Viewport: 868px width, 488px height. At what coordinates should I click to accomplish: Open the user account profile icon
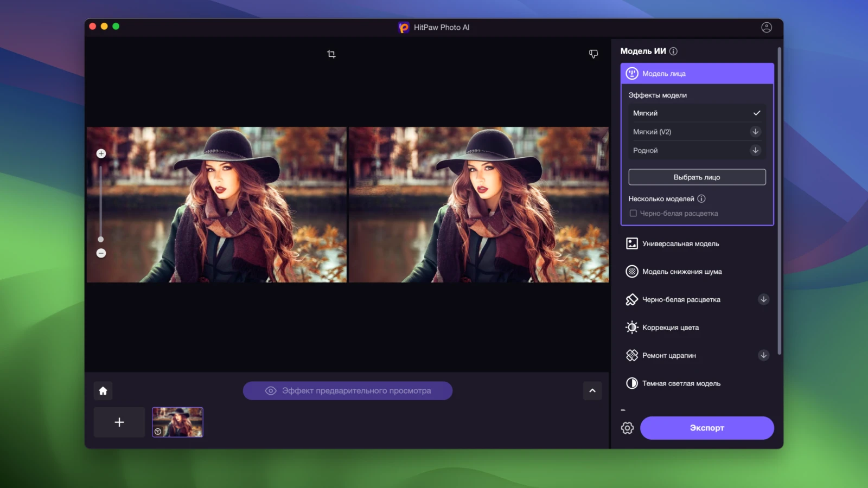[x=766, y=27]
